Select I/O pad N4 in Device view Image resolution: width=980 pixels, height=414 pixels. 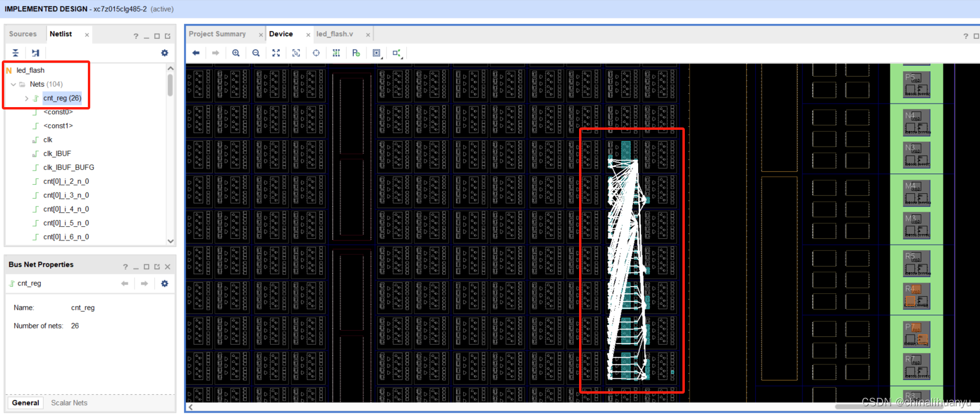(916, 122)
